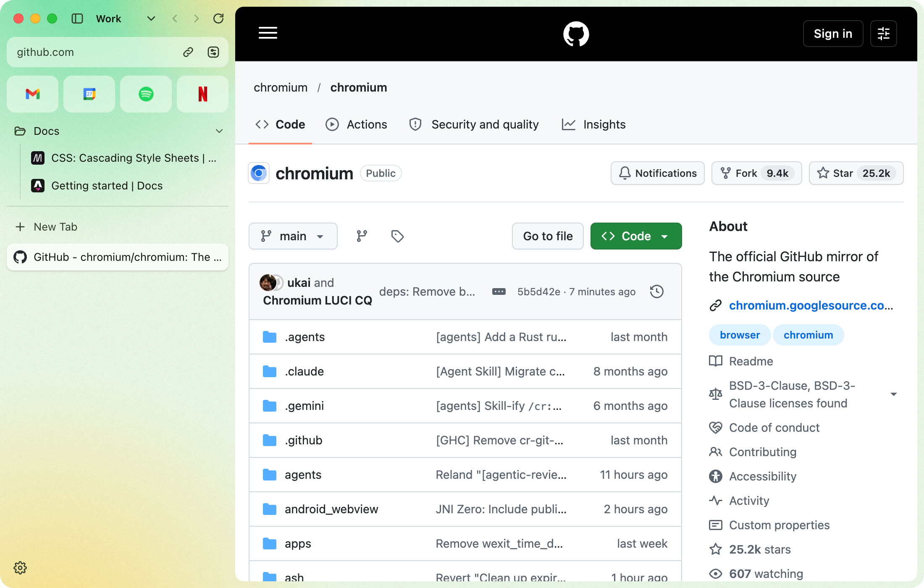924x588 pixels.
Task: Select the Code repository tab
Action: click(x=280, y=124)
